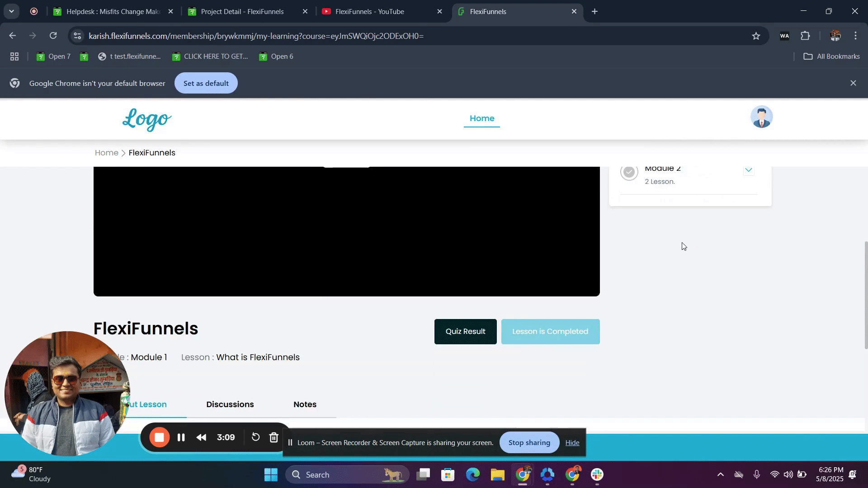This screenshot has width=868, height=488.
Task: Click the WA extension icon
Action: click(x=784, y=36)
